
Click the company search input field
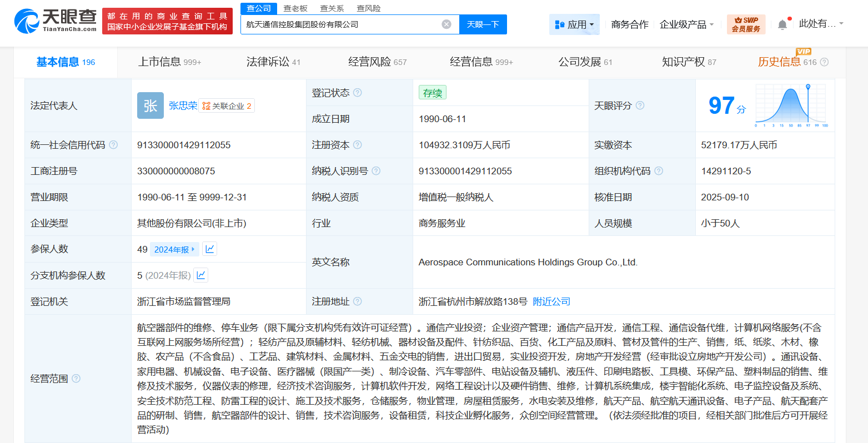tap(344, 24)
